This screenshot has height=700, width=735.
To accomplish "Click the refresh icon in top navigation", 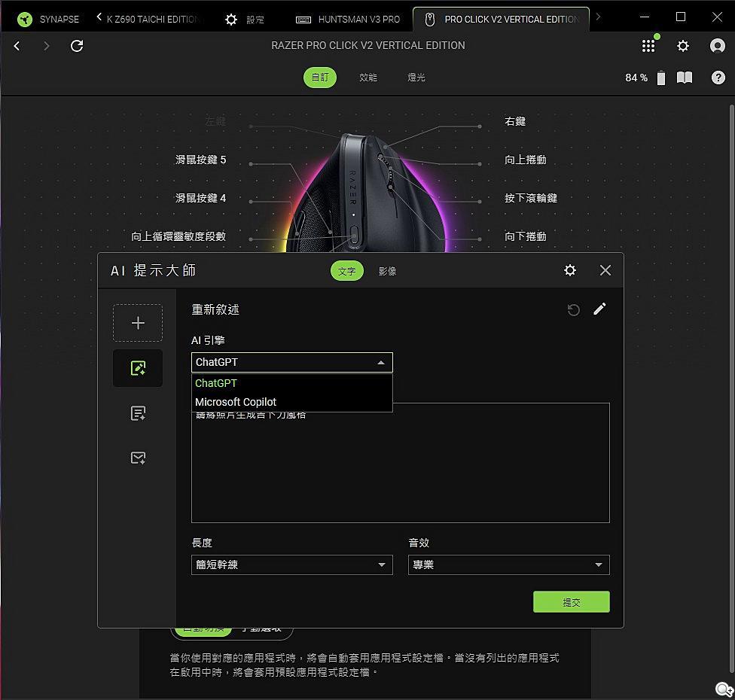I will click(x=77, y=46).
